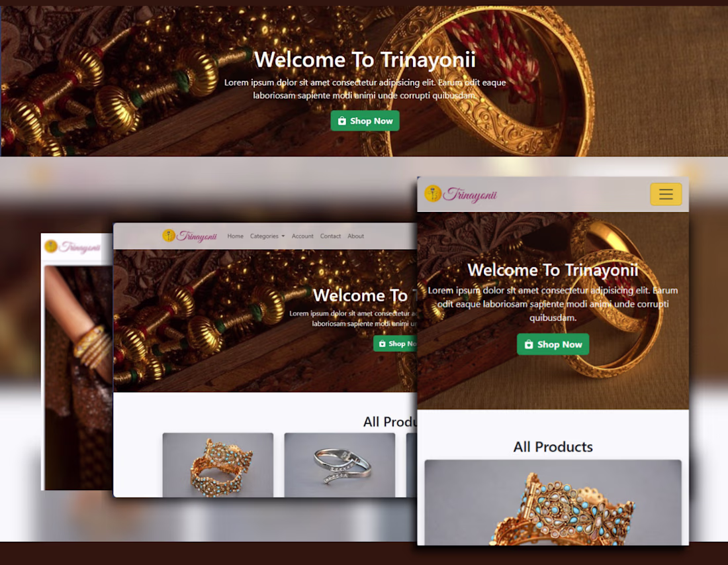Click the Categories caret arrow
The width and height of the screenshot is (728, 565).
pyautogui.click(x=283, y=236)
